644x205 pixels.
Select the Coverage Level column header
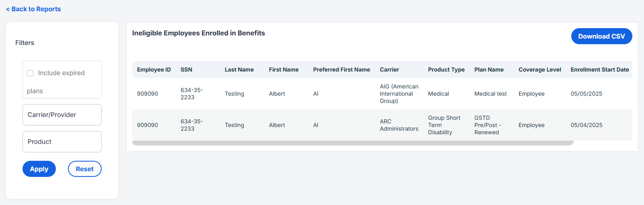point(540,70)
